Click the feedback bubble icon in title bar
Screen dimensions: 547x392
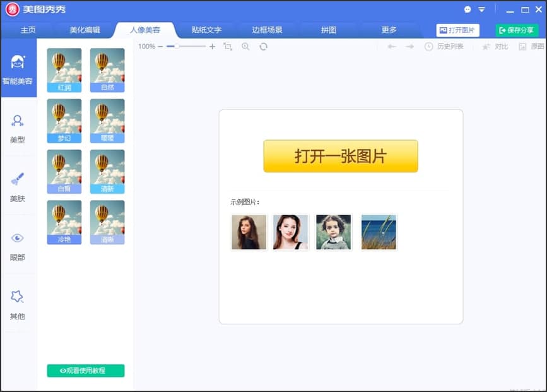pyautogui.click(x=468, y=9)
